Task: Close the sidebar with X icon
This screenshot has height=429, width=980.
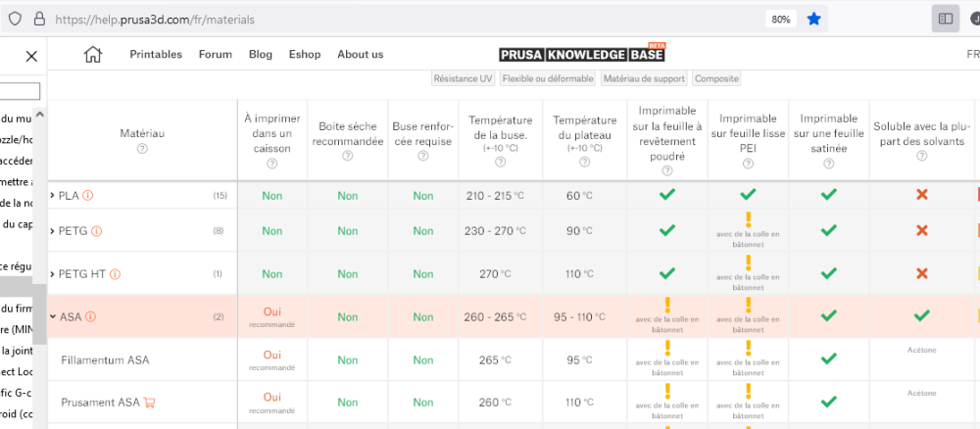Action: pos(31,57)
